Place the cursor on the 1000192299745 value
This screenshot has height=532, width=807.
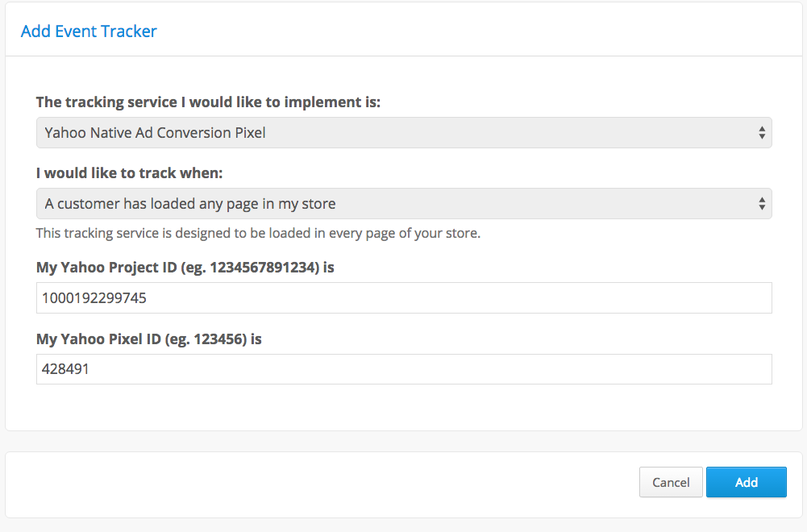(94, 298)
